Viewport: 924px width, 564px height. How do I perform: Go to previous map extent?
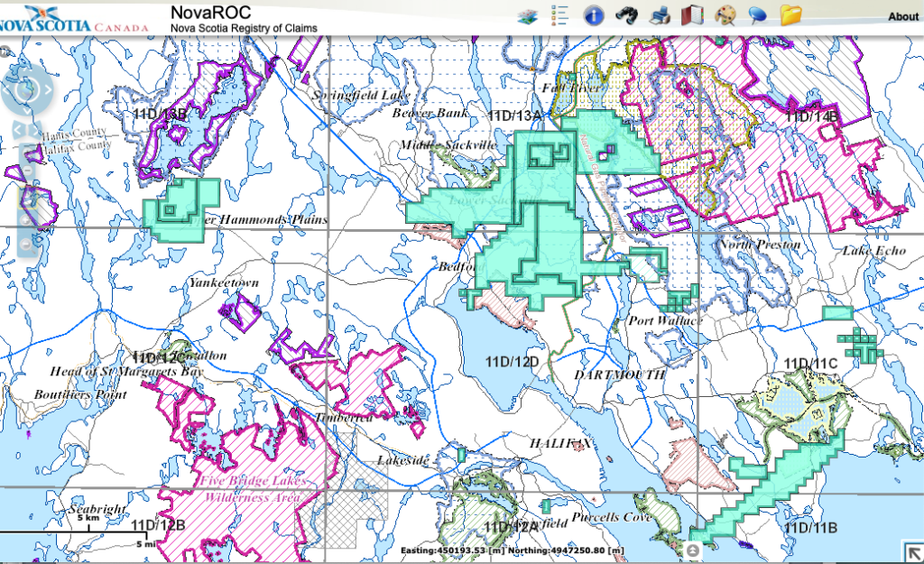[17, 132]
